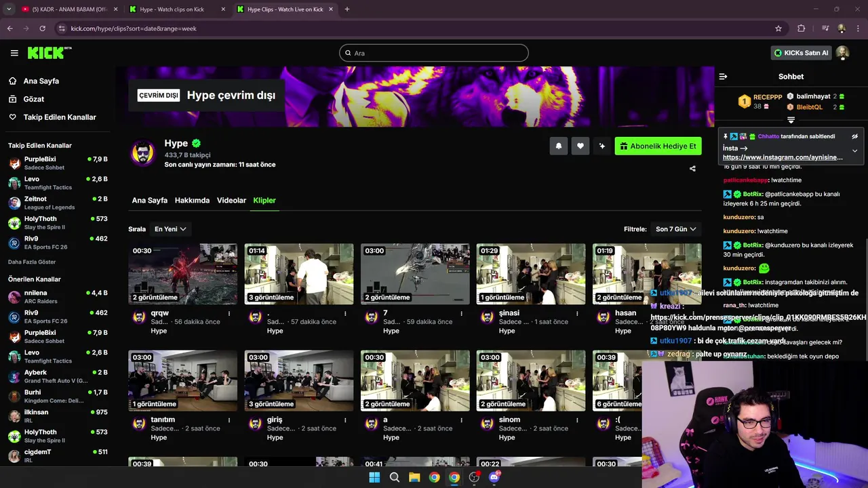Click the heart follow icon for Hype
The width and height of the screenshot is (868, 488).
580,146
